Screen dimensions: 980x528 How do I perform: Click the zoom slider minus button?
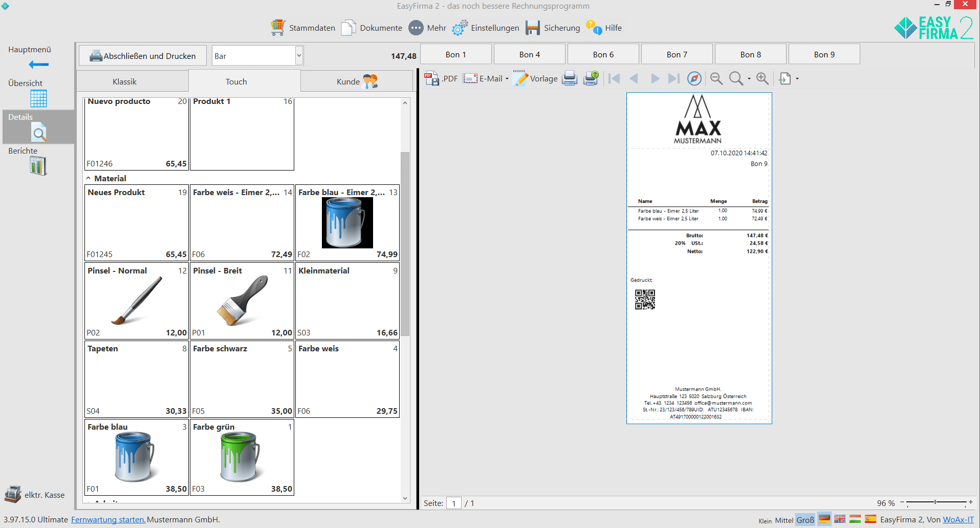tap(902, 502)
